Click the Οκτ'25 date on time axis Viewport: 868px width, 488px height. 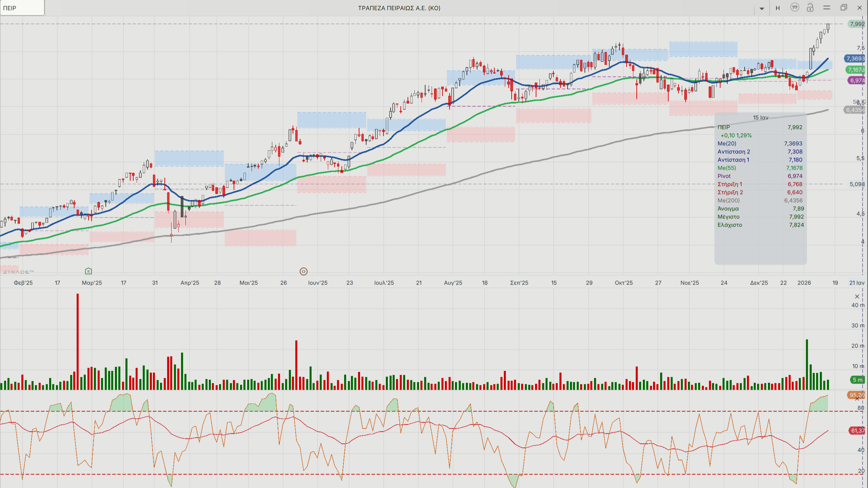click(x=624, y=283)
